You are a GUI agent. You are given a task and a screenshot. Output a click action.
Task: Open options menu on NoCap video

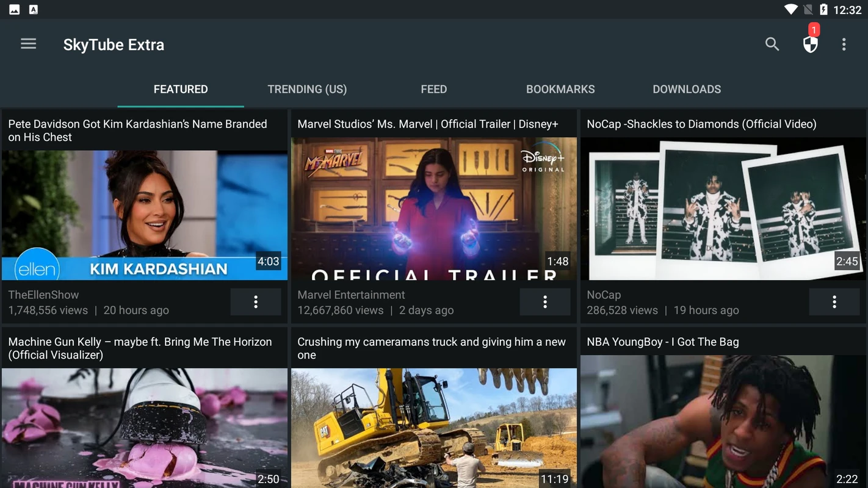834,301
